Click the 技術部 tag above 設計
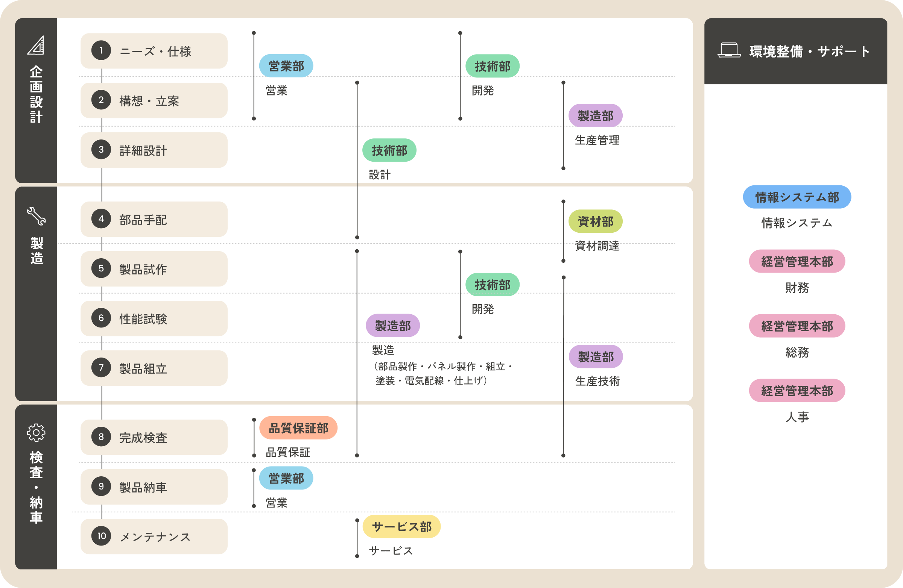Viewport: 903px width, 588px height. tap(389, 150)
